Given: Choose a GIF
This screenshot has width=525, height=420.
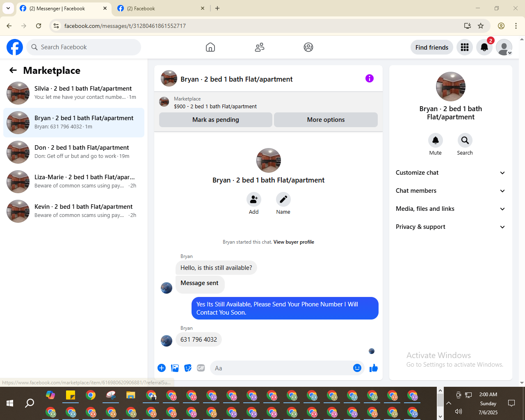Looking at the screenshot, I should 201,368.
